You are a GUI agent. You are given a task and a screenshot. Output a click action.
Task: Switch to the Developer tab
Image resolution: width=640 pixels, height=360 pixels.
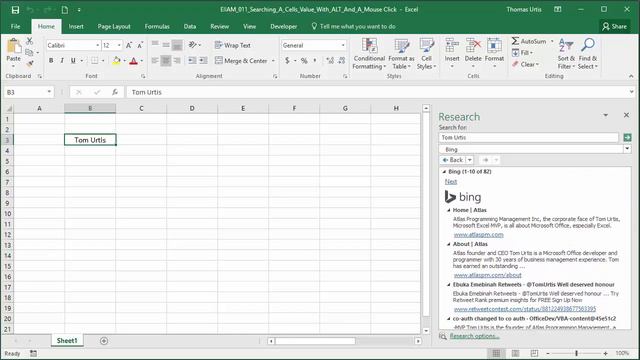coord(284,27)
